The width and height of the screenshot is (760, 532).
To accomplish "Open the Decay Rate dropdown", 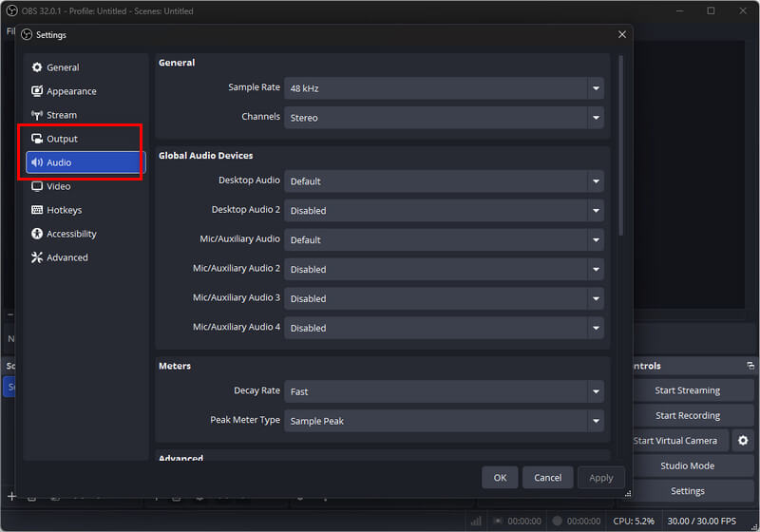I will click(444, 391).
